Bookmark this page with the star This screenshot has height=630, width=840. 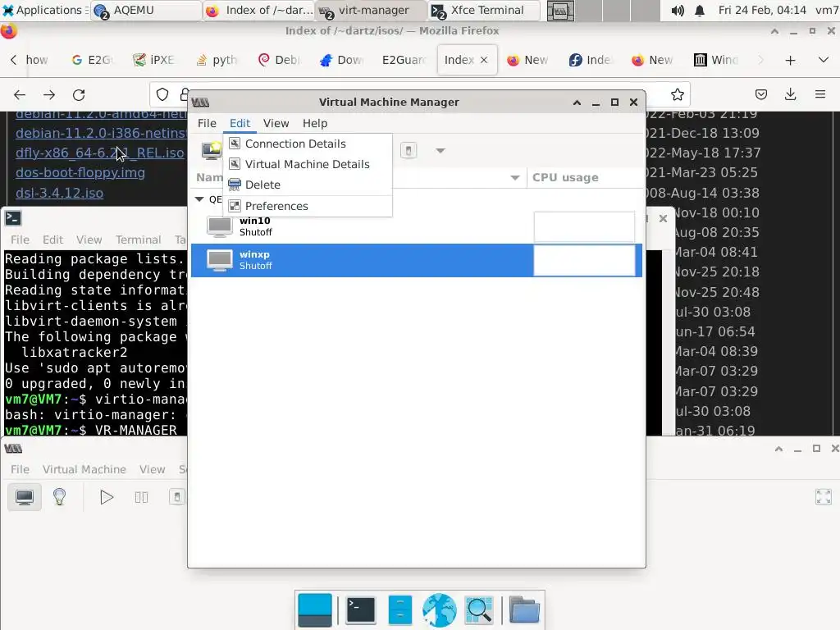tap(677, 95)
